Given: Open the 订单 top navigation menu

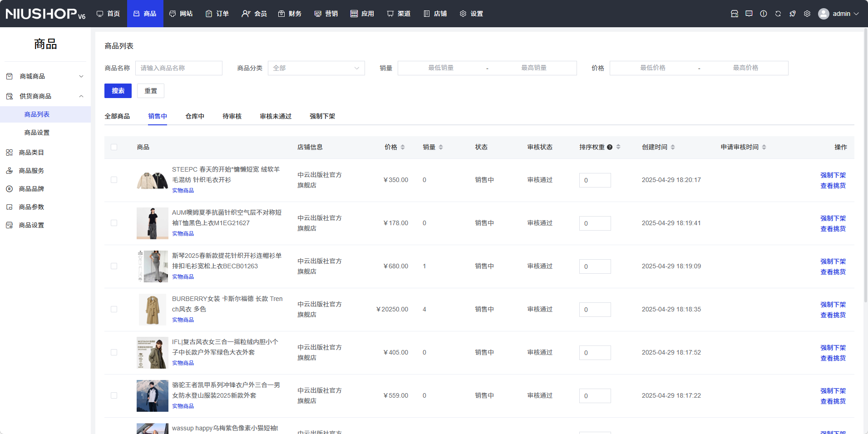Looking at the screenshot, I should click(x=217, y=14).
